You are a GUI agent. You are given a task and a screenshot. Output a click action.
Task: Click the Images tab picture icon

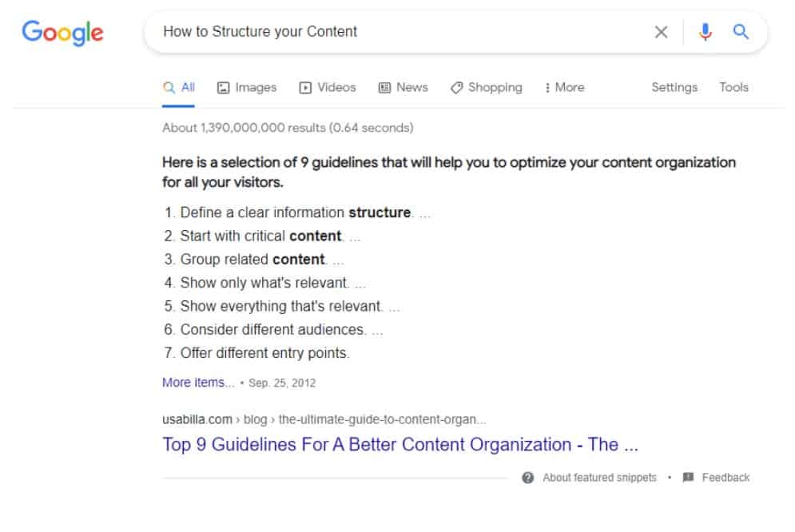coord(223,88)
